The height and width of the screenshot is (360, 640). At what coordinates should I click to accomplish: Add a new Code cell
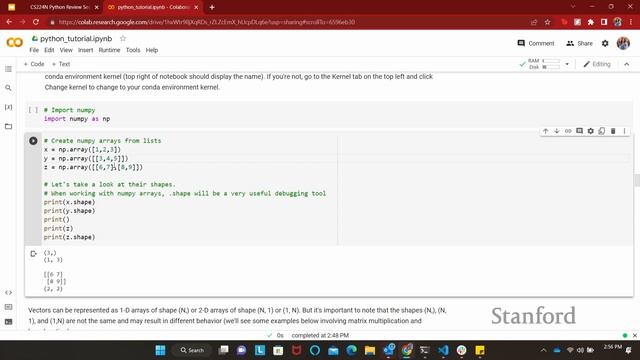[x=34, y=64]
